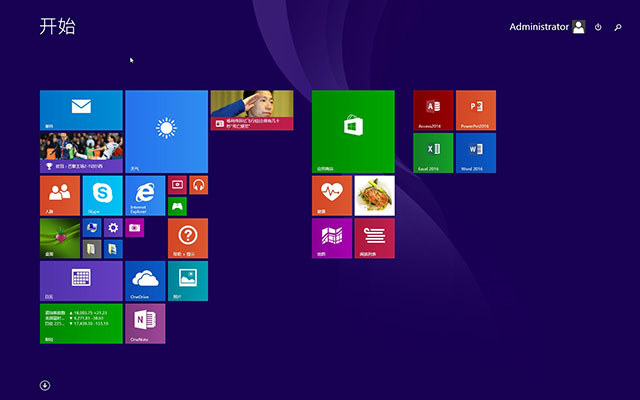
Task: Open the blue Weather tile with sun
Action: [167, 131]
